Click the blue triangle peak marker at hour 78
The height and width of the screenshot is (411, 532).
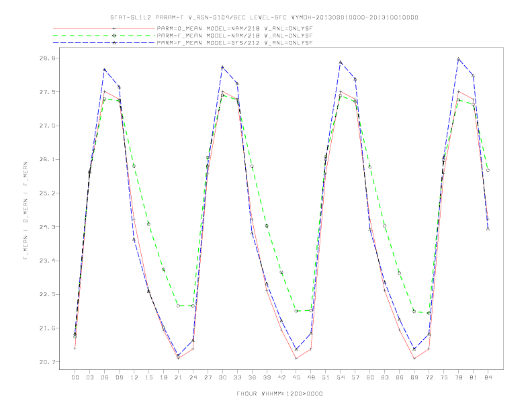[x=458, y=59]
